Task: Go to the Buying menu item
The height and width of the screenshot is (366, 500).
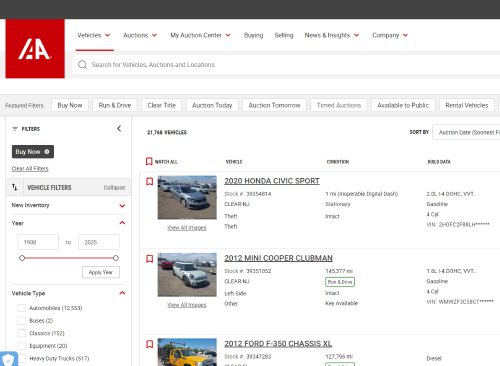Action: tap(253, 35)
